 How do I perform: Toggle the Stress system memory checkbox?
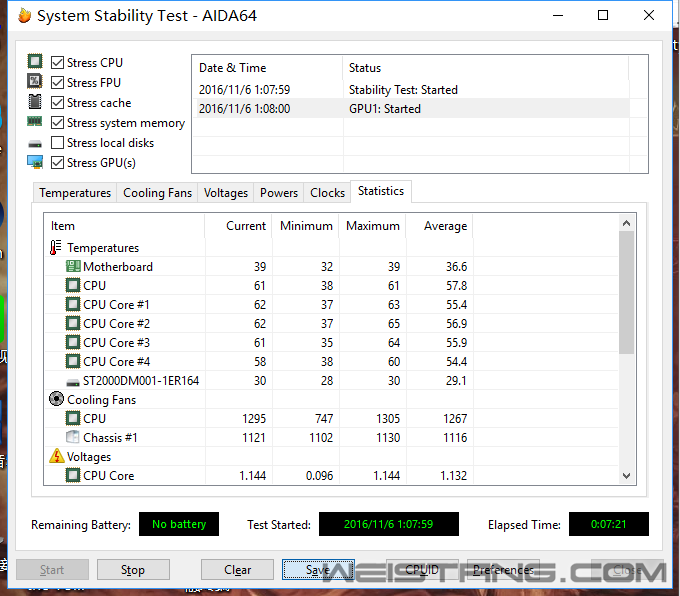[57, 123]
